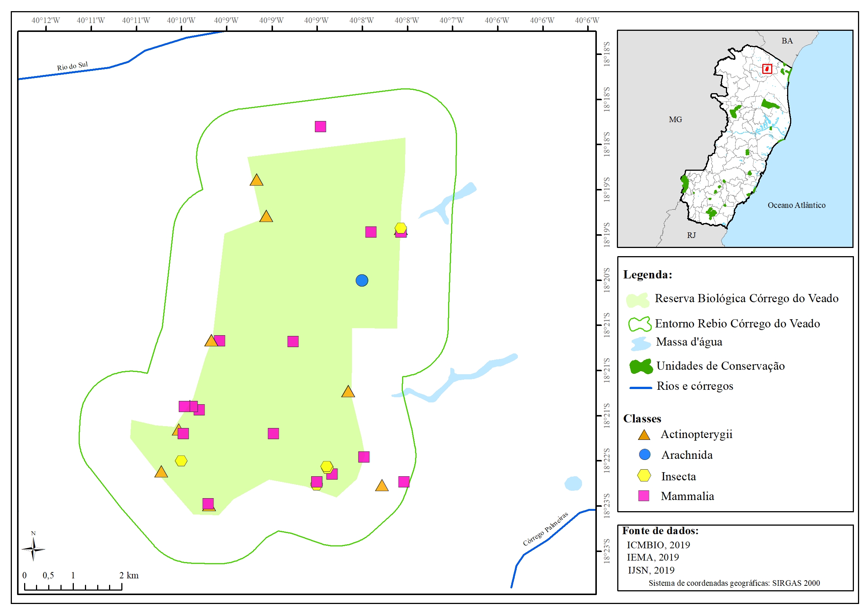This screenshot has height=614, width=868.
Task: Click the ICMBIO, 2019 data source text
Action: (x=658, y=545)
